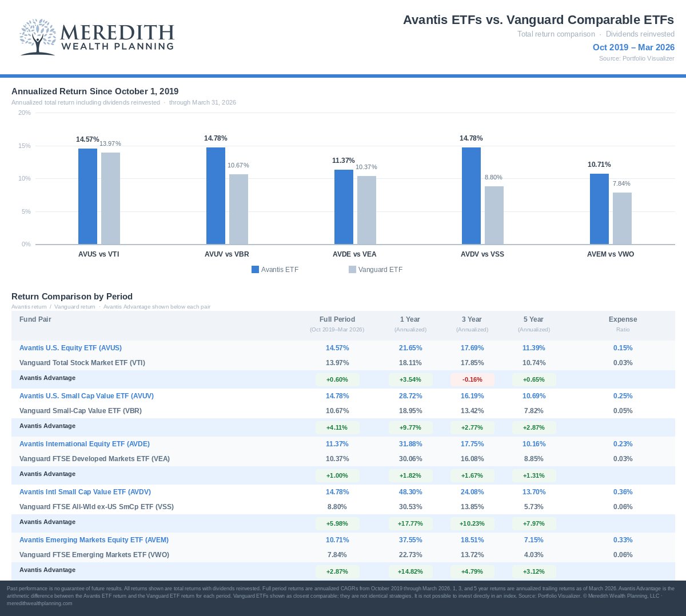686x616 pixels.
Task: Select the gray VSS bar labeled 8.80%
Action: tap(494, 215)
